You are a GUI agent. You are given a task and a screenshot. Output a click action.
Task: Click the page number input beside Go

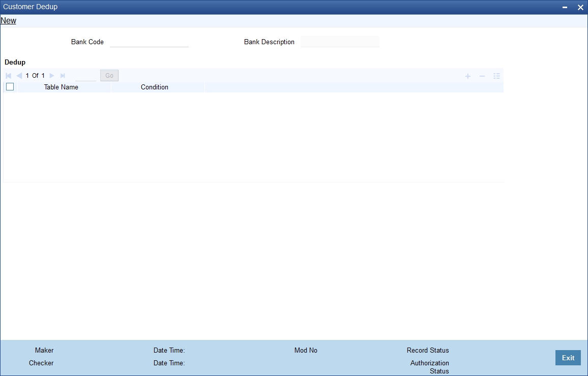(x=85, y=76)
